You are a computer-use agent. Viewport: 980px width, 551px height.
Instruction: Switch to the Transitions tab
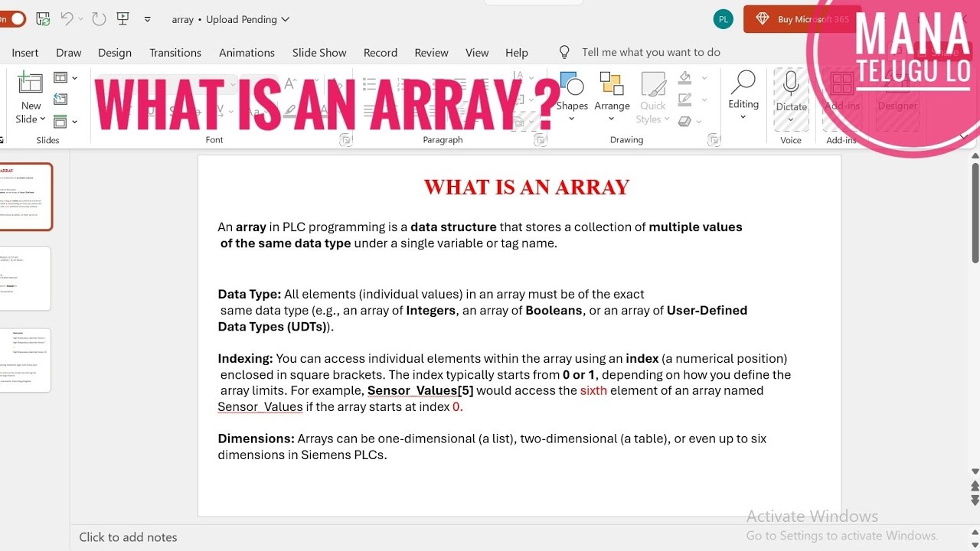175,53
